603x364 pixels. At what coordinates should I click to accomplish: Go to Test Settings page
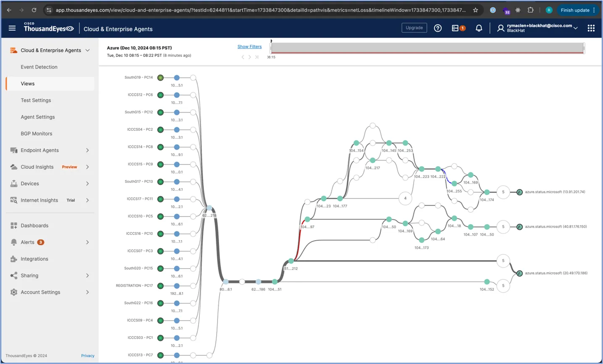click(36, 100)
